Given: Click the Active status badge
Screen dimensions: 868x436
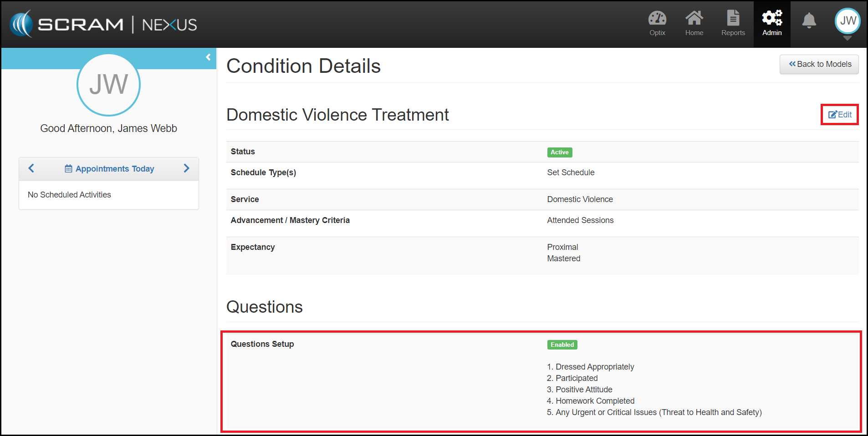Looking at the screenshot, I should point(559,152).
